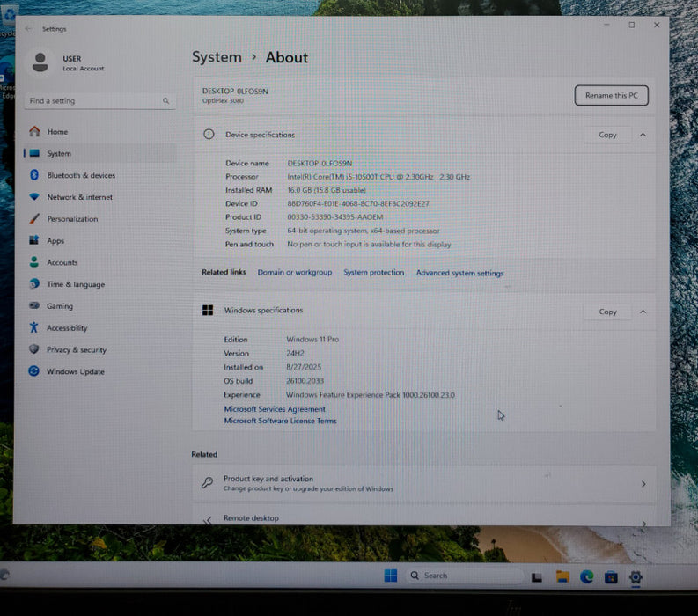The image size is (698, 616).
Task: Launch Microsoft Edge from the taskbar
Action: 587,576
